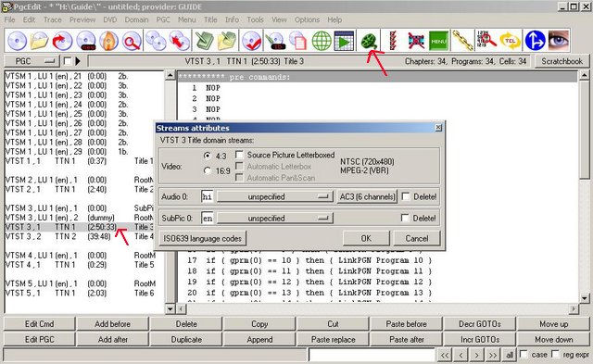Click the calendar with green play icon
The height and width of the screenshot is (364, 593).
pos(344,41)
